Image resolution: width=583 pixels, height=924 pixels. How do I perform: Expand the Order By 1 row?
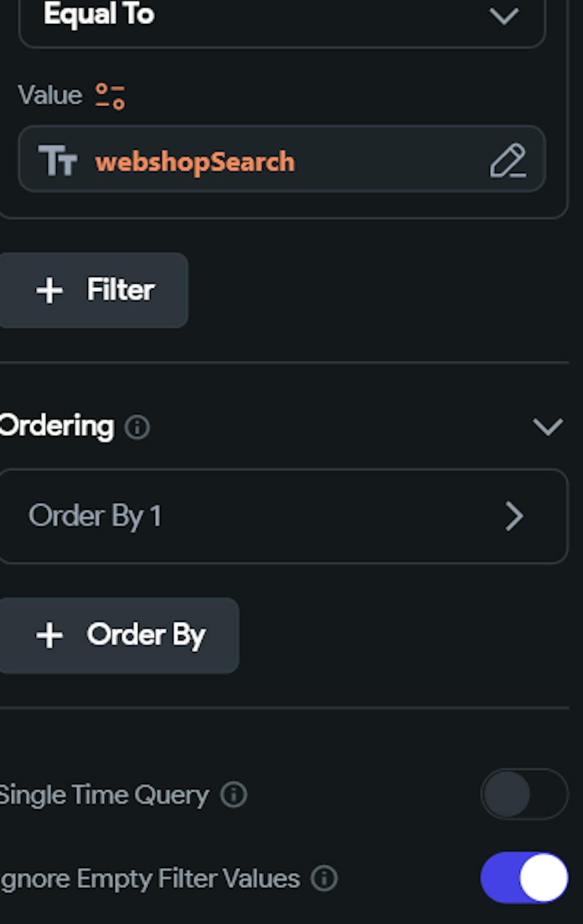514,516
